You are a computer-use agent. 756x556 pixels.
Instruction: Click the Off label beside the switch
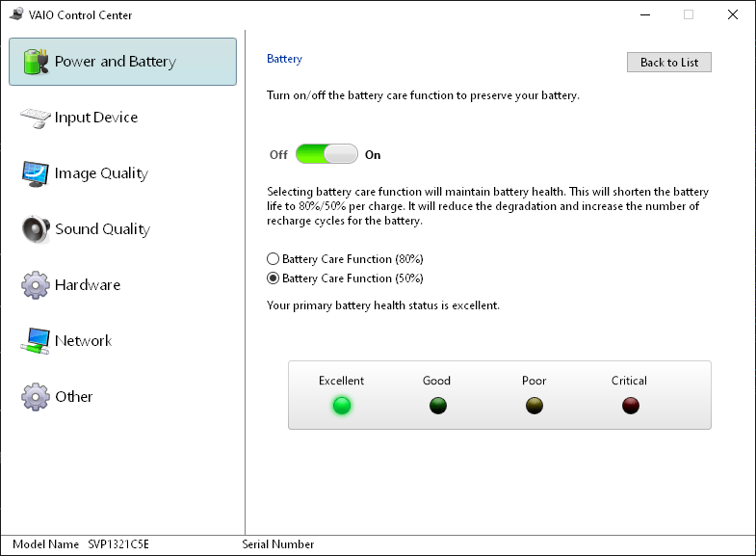click(278, 155)
